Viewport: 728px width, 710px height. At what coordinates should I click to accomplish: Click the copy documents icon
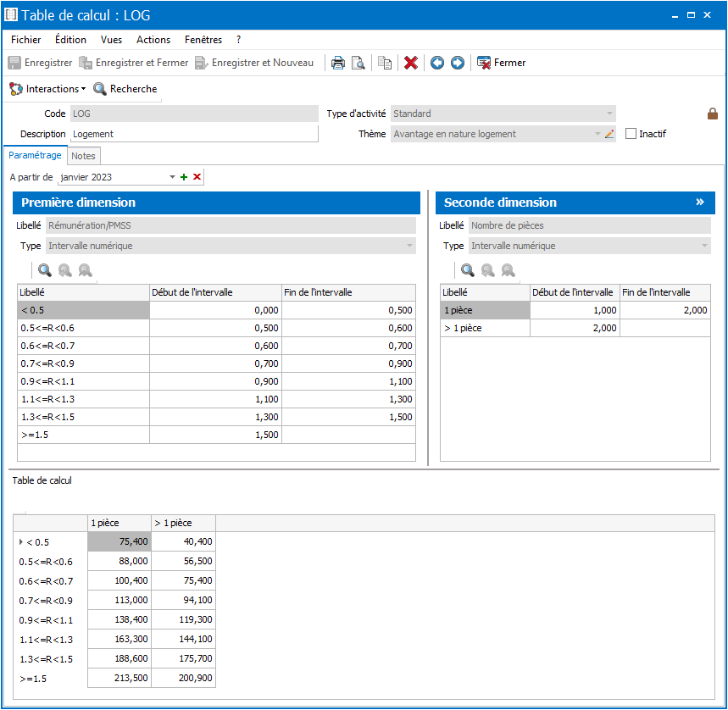pos(385,63)
